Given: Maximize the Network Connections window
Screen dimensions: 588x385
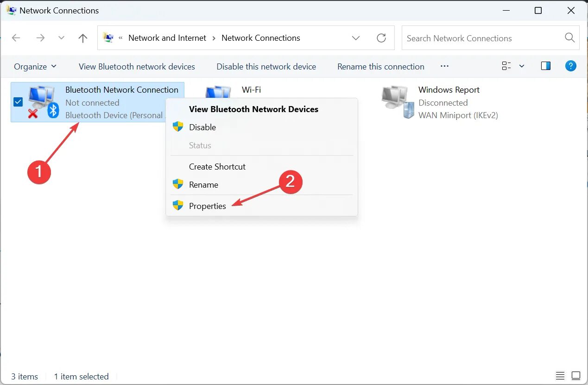Looking at the screenshot, I should click(538, 10).
